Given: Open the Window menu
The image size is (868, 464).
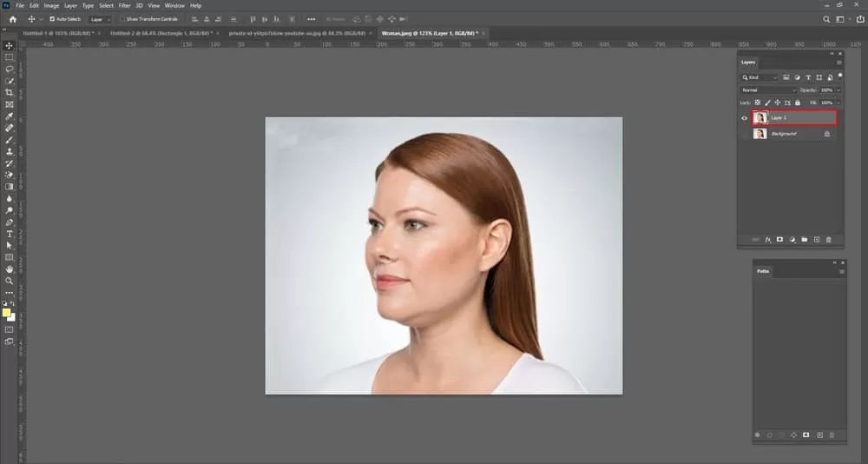Looking at the screenshot, I should click(174, 5).
